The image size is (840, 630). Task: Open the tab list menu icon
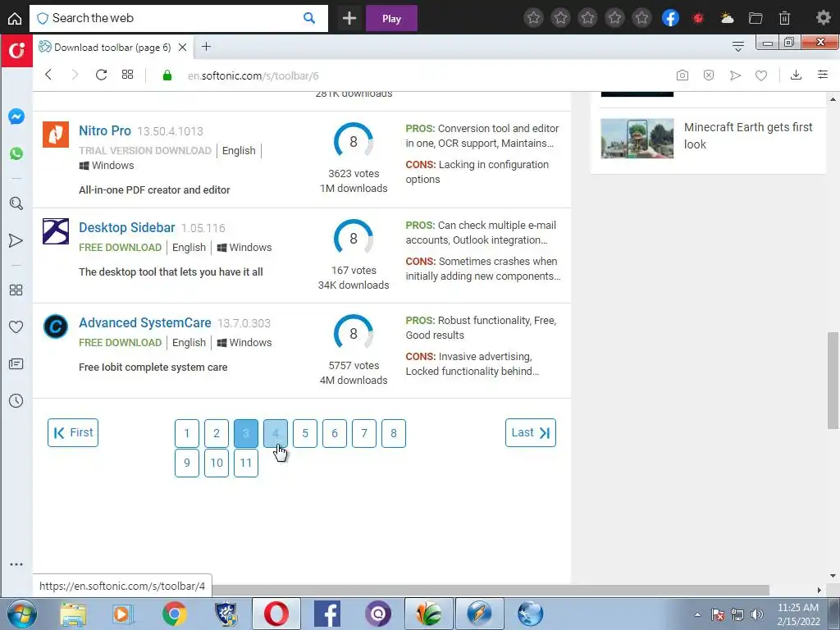(x=738, y=47)
